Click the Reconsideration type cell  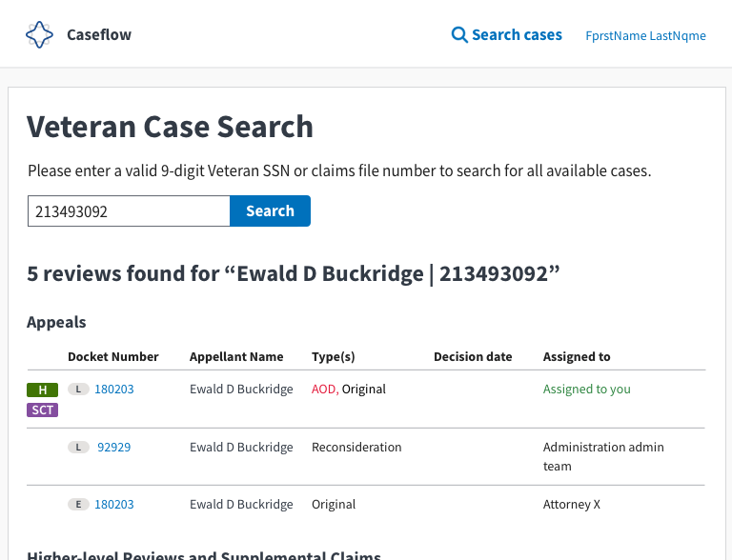356,447
